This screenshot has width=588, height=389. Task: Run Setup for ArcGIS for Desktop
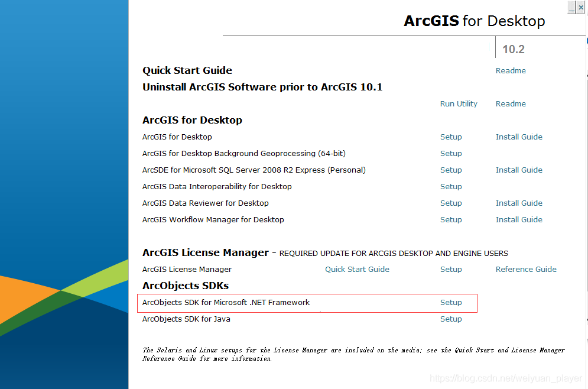coord(451,137)
